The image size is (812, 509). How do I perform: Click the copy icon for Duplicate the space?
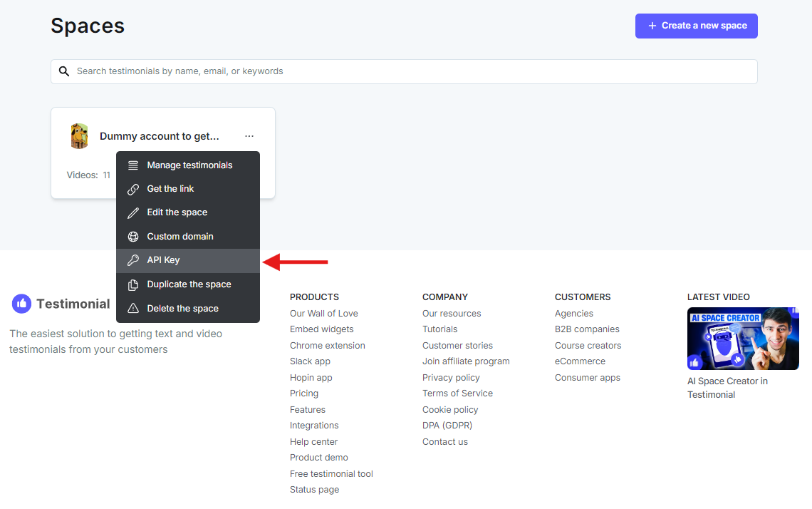coord(133,284)
